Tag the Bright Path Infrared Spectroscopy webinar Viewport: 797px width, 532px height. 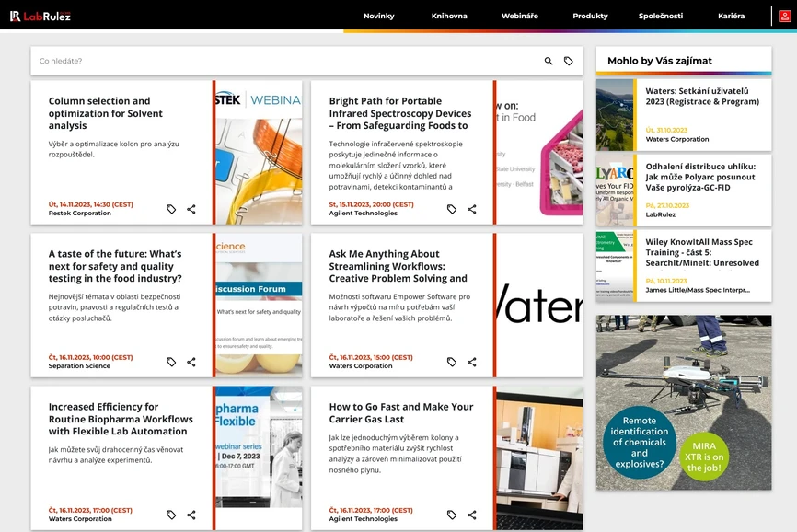pos(452,209)
